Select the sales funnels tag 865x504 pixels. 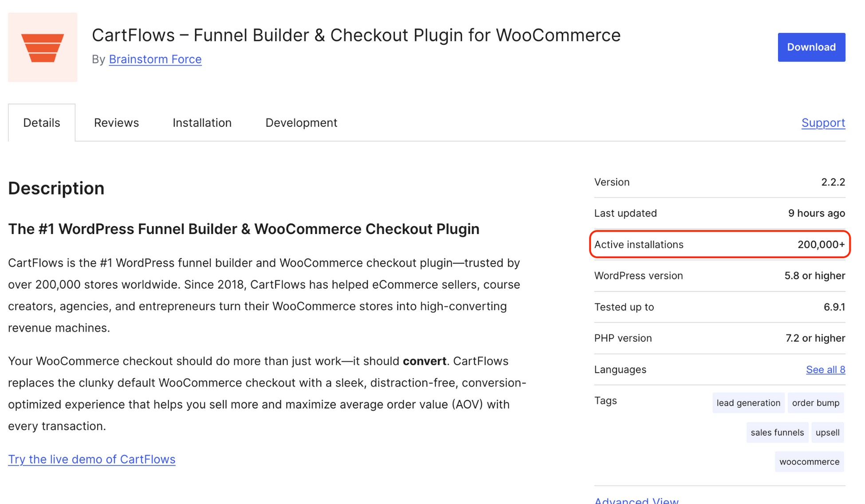click(x=777, y=432)
